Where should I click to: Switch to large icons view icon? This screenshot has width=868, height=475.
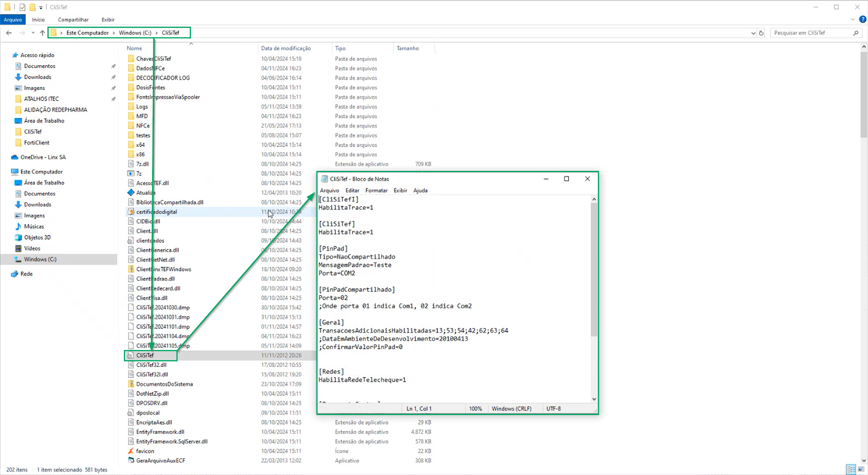coord(861,469)
